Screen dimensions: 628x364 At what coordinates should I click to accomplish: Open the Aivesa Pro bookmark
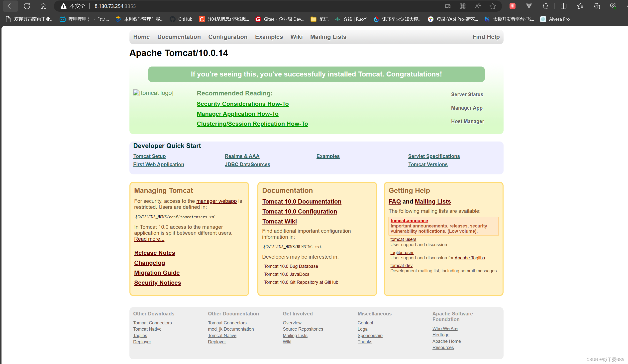click(x=555, y=19)
